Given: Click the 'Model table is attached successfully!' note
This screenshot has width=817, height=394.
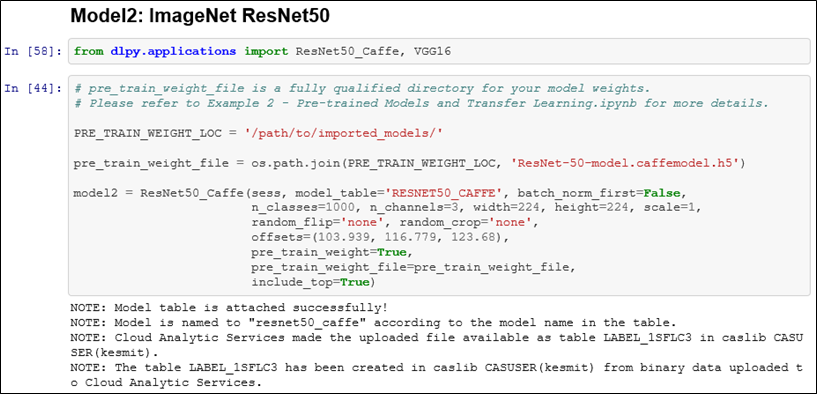Looking at the screenshot, I should pos(229,307).
